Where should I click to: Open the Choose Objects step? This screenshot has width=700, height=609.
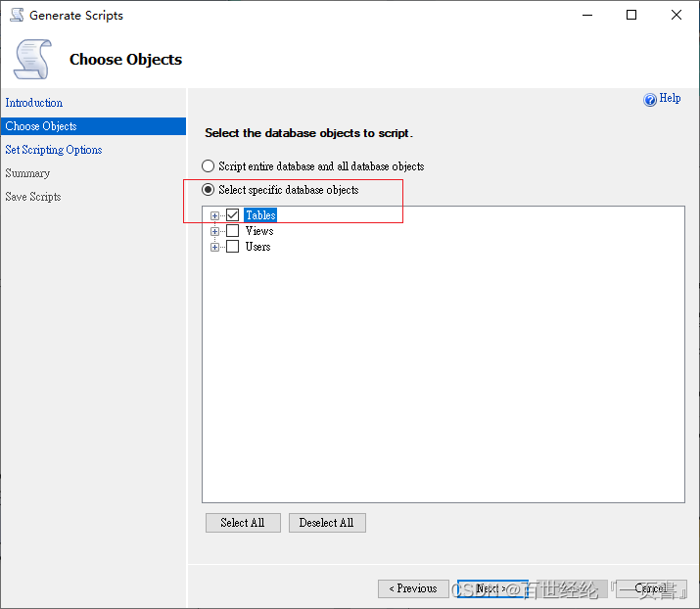point(93,126)
